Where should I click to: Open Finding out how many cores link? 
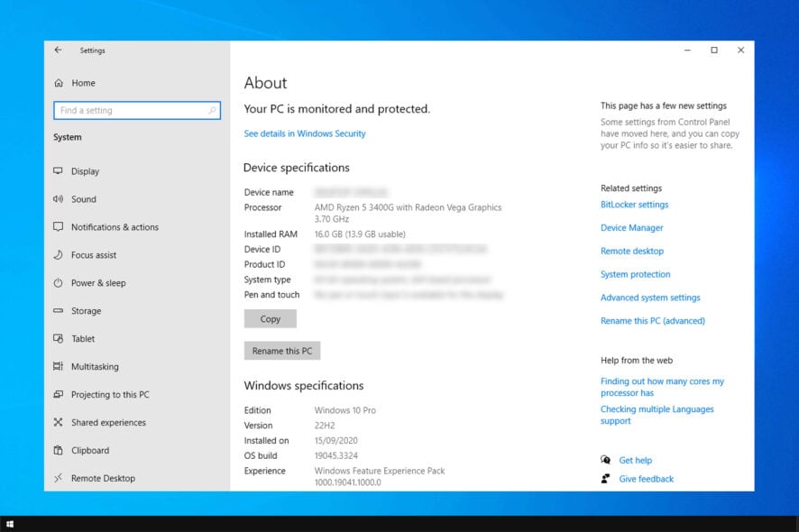(x=662, y=387)
